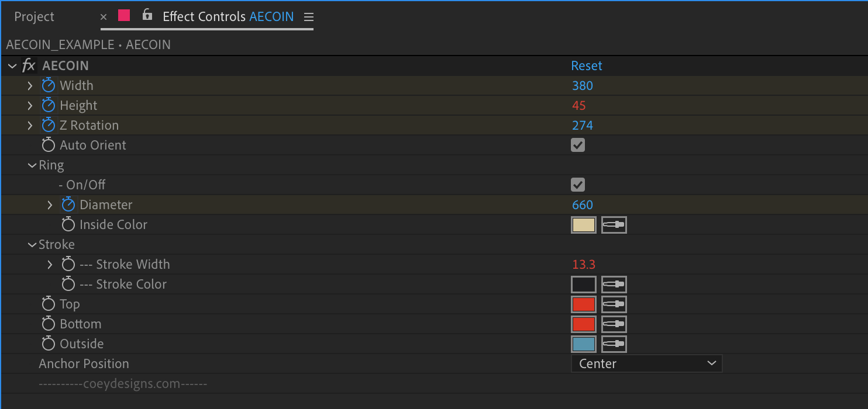Toggle the fx icon for AECOIN effect
The height and width of the screenshot is (409, 868).
click(x=29, y=65)
